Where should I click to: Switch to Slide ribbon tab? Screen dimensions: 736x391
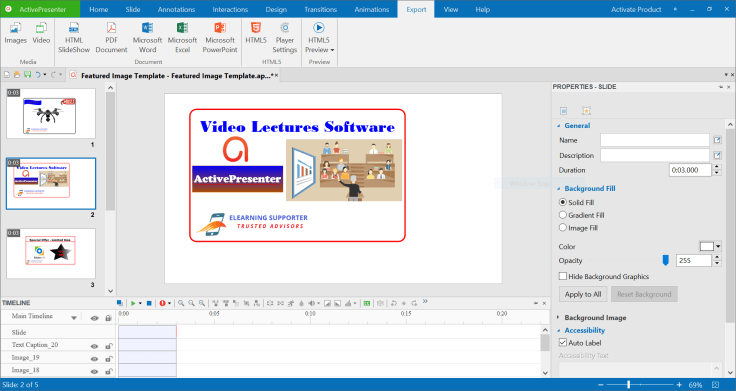coord(133,9)
